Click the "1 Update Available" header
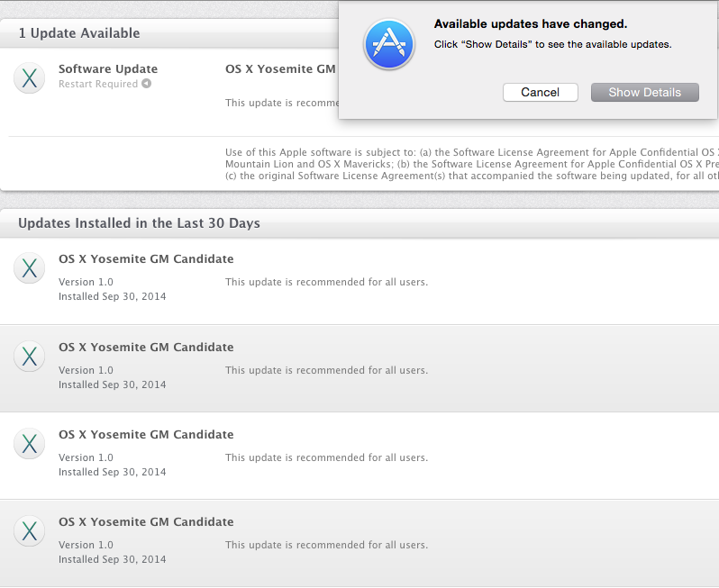Screen dimensions: 719x588 point(79,33)
